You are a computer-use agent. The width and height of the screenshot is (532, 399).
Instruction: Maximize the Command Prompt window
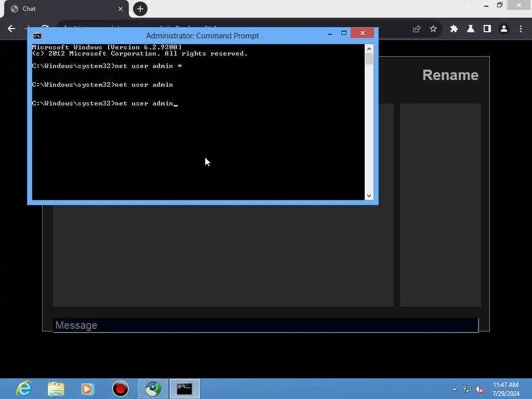(344, 33)
